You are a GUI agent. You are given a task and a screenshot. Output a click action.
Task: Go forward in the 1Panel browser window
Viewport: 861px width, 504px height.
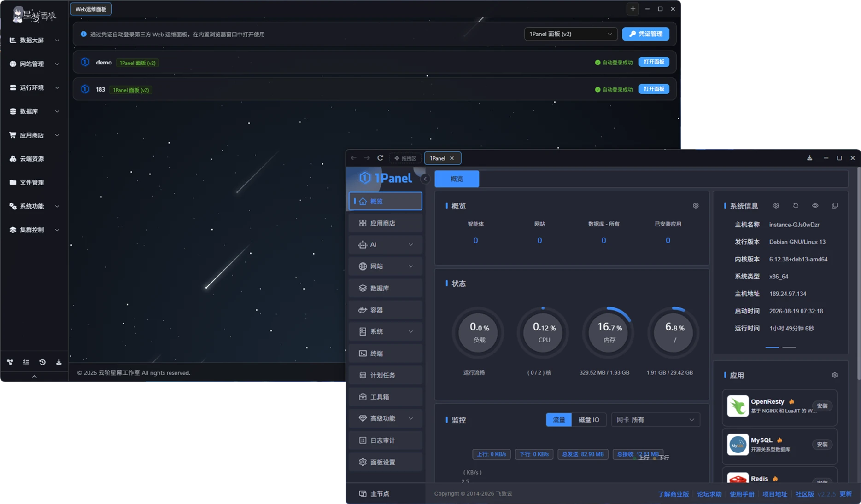coord(367,158)
